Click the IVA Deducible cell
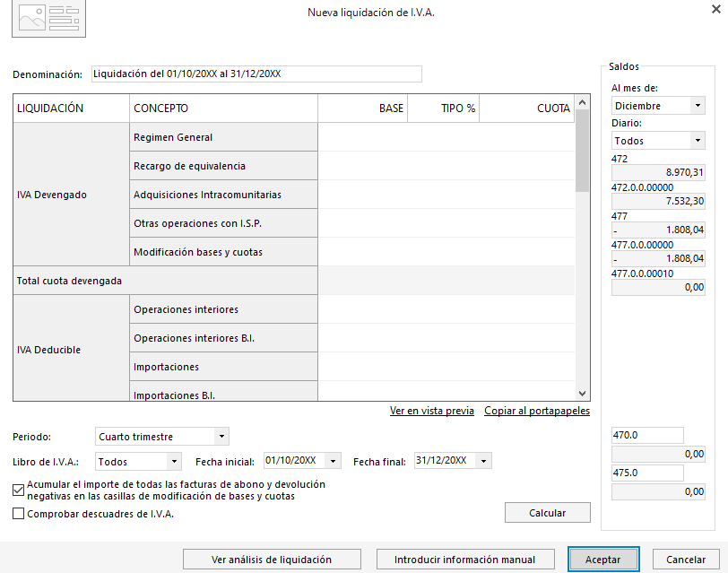728x573 pixels. click(x=71, y=348)
